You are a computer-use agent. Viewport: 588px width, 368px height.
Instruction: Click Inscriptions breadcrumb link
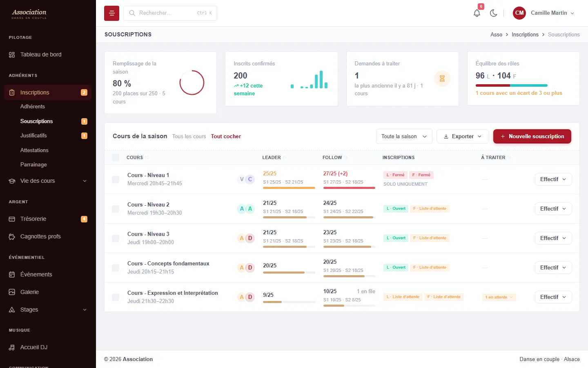coord(525,35)
